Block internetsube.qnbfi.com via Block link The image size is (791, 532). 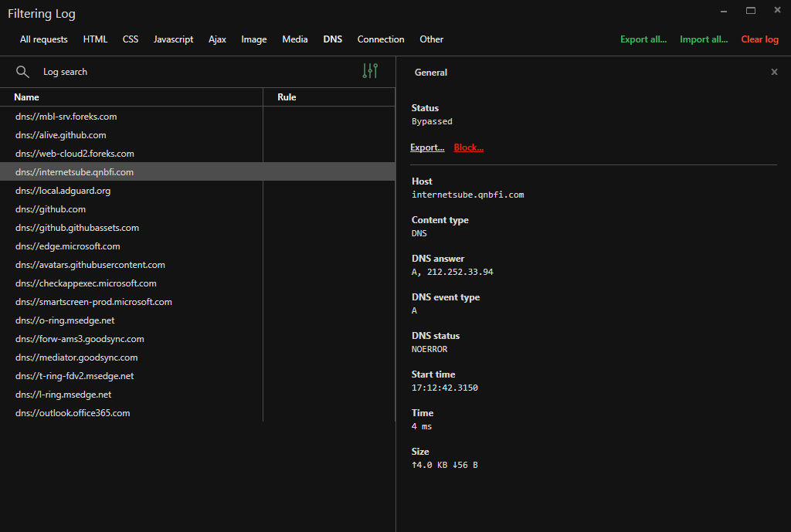[468, 147]
